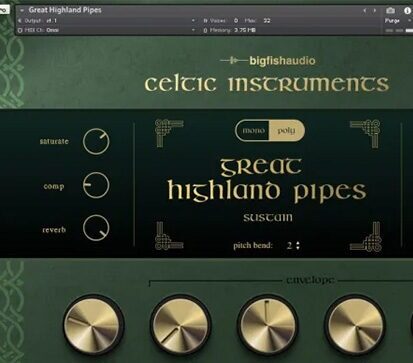413x363 pixels.
Task: Click the pitch bend value 2
Action: point(289,246)
